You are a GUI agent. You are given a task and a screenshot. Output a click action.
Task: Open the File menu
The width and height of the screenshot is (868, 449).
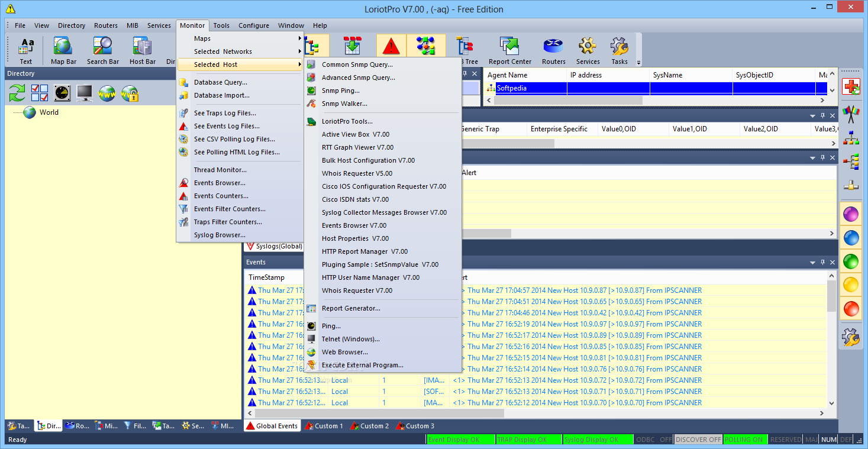click(x=20, y=25)
